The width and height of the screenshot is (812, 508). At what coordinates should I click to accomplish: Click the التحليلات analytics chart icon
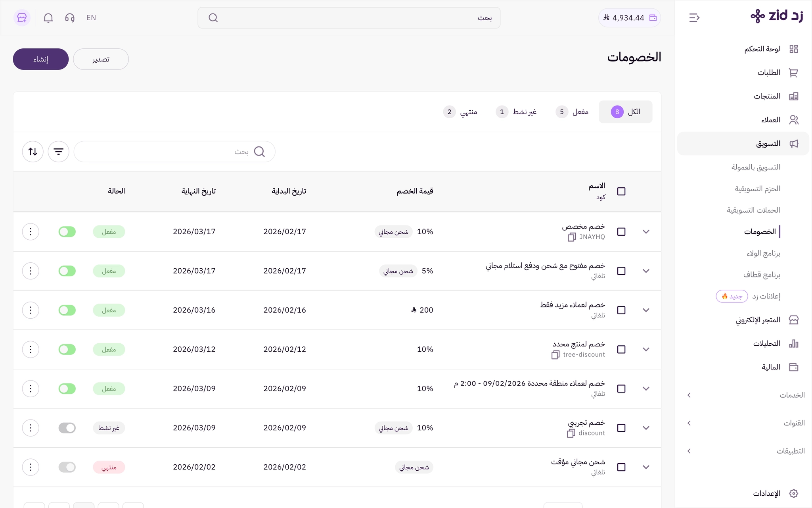coord(794,343)
